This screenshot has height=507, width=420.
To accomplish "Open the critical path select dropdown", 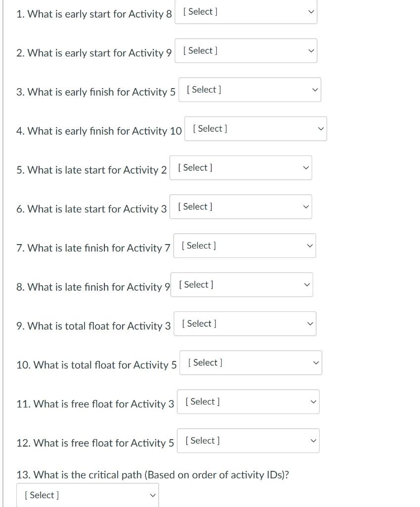I will (88, 495).
